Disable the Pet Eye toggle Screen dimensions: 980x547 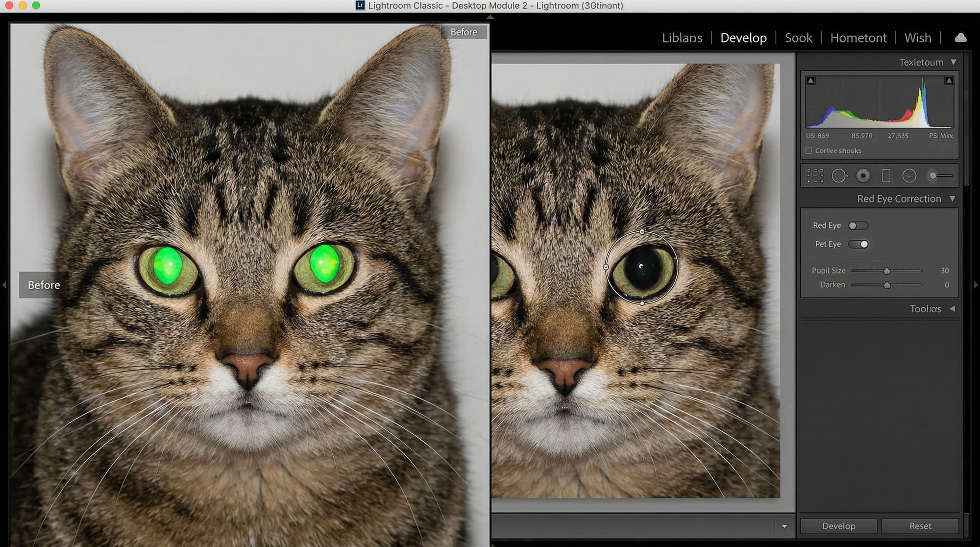click(x=858, y=244)
